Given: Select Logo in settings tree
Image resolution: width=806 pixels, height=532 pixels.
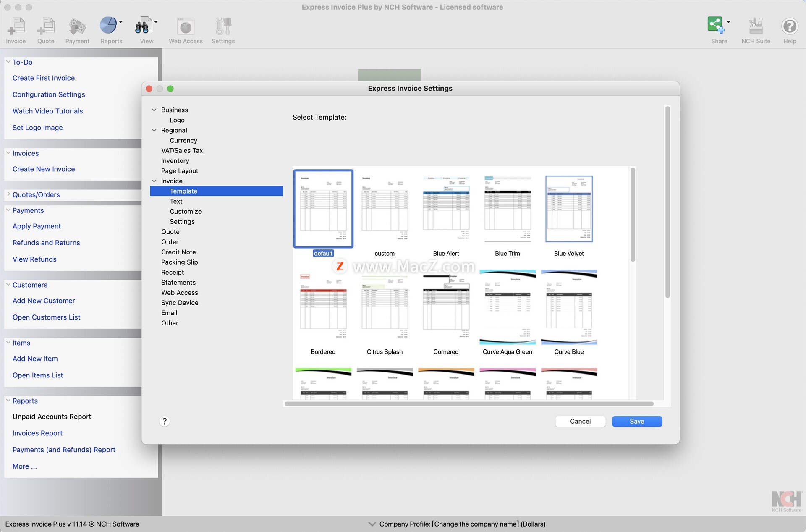Looking at the screenshot, I should coord(177,120).
